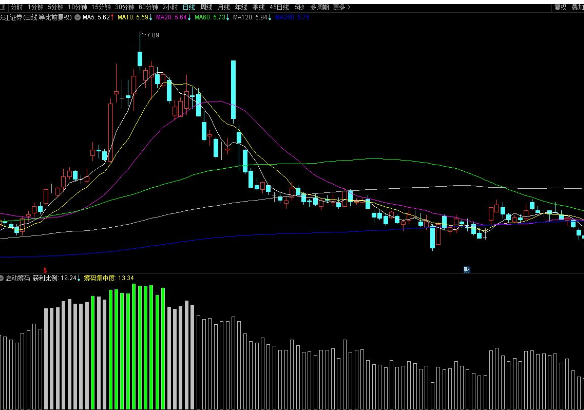Viewport: 584px width, 410px height.
Task: Click the round settings icon beside MA5
Action: (77, 17)
